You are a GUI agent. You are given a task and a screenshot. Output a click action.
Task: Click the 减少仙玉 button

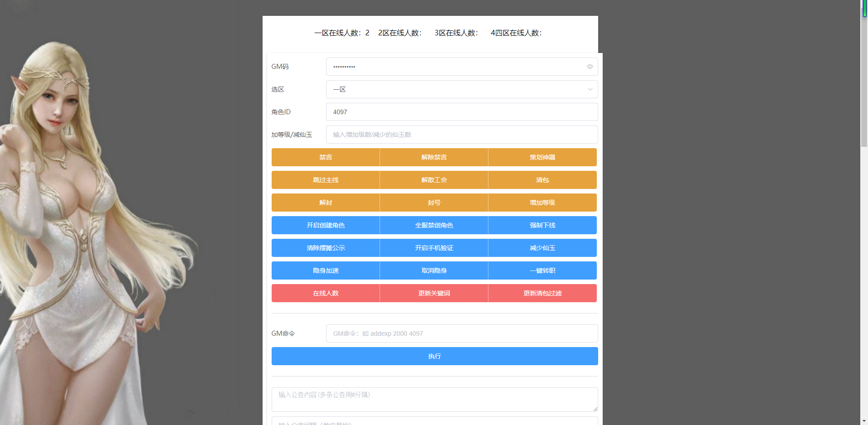pyautogui.click(x=542, y=248)
